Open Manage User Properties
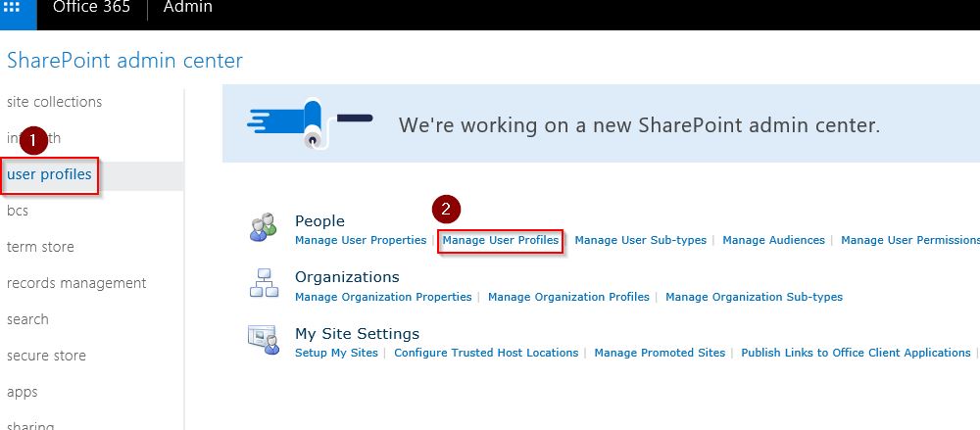This screenshot has width=980, height=430. click(361, 240)
